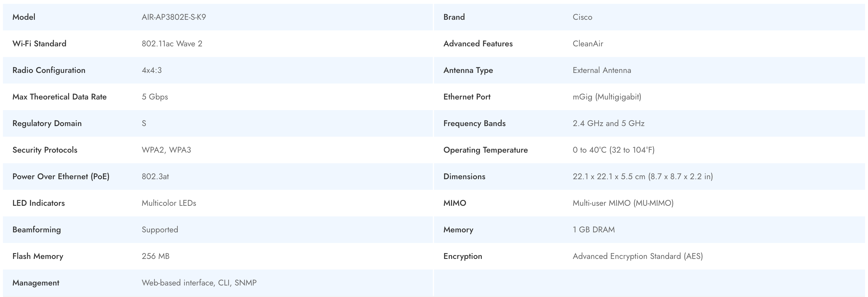Select the Multi-user MIMO (MU-MIMO) value
The width and height of the screenshot is (868, 297).
point(623,203)
